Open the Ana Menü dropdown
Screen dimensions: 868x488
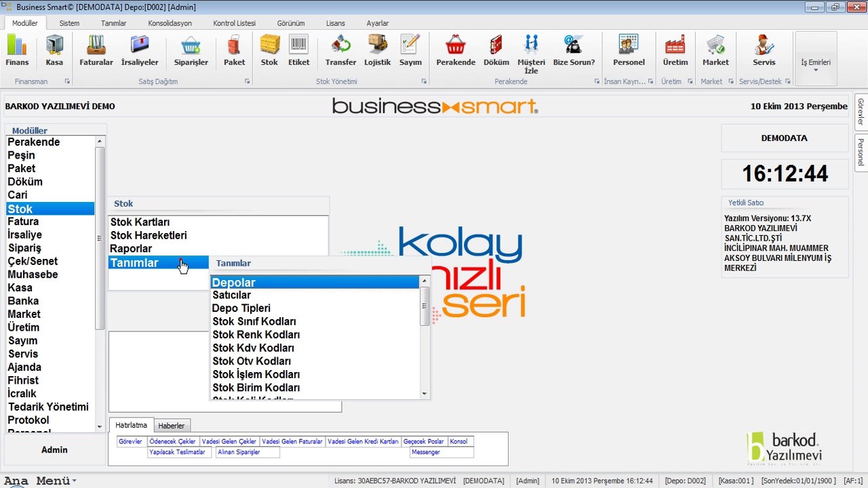click(40, 481)
